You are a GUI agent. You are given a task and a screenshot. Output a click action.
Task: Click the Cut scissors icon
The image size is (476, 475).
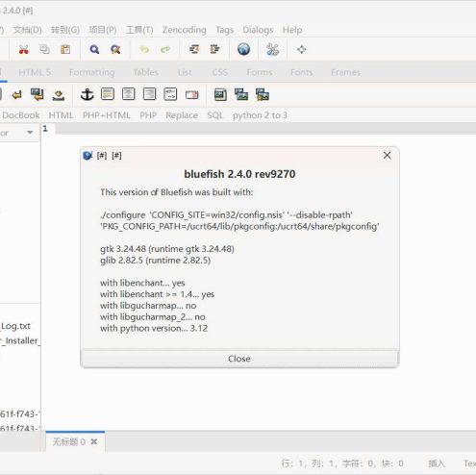pyautogui.click(x=23, y=49)
